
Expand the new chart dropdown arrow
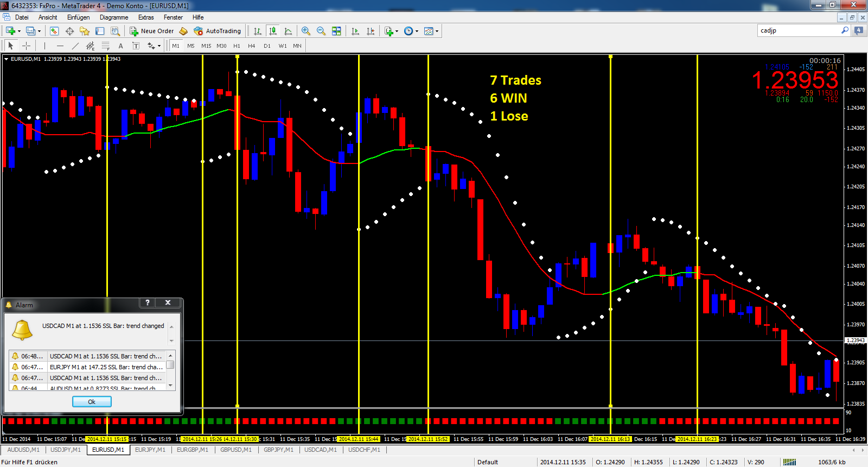pos(19,31)
